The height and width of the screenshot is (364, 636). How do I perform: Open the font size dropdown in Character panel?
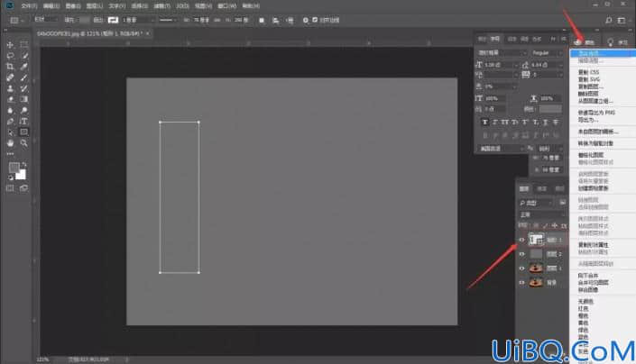pos(516,65)
